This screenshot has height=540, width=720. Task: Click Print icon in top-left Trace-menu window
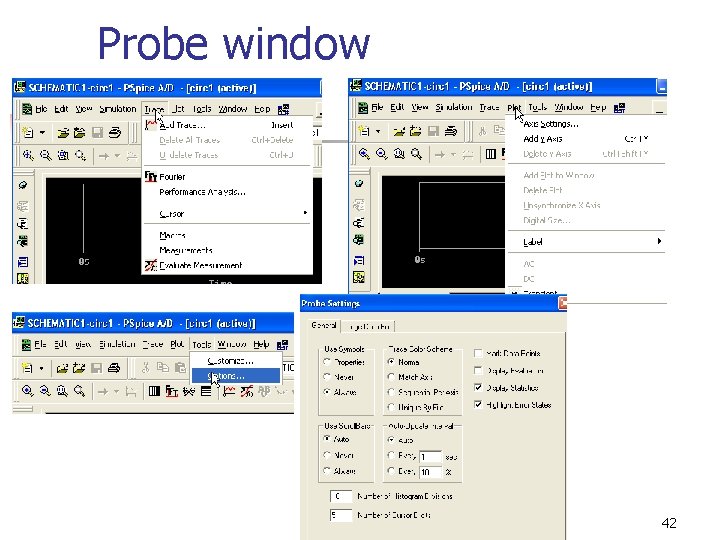[114, 133]
